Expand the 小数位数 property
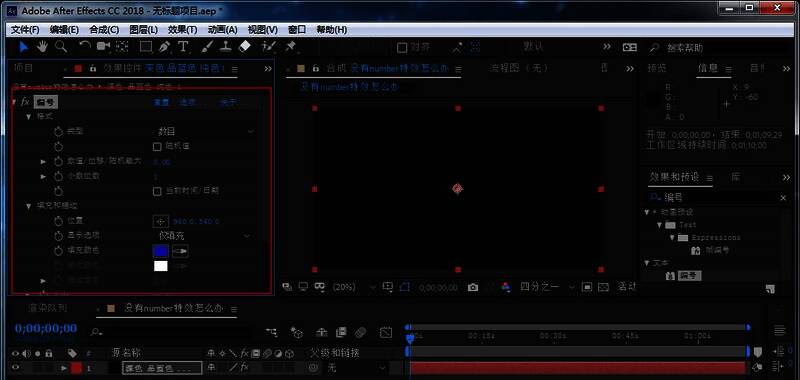This screenshot has height=380, width=800. click(x=43, y=176)
